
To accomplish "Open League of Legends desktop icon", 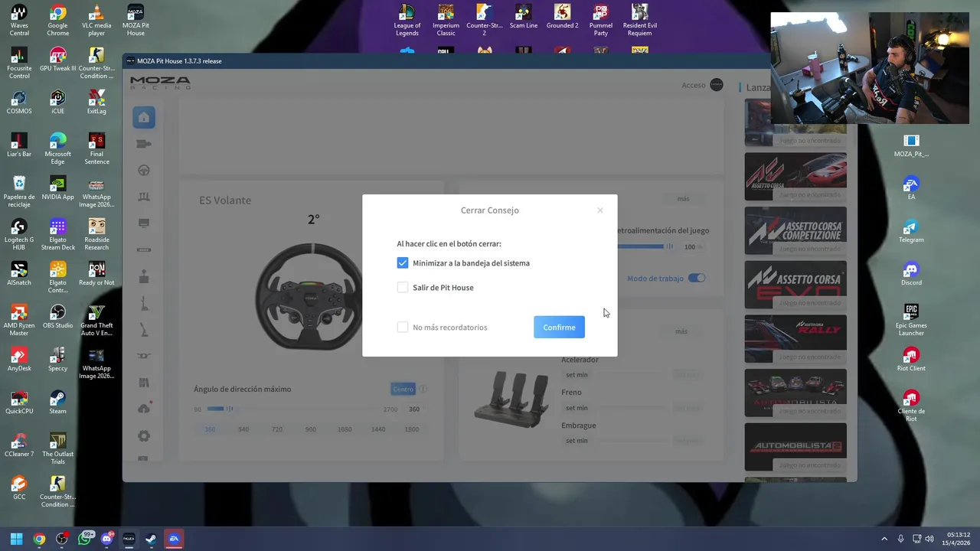I will (407, 21).
